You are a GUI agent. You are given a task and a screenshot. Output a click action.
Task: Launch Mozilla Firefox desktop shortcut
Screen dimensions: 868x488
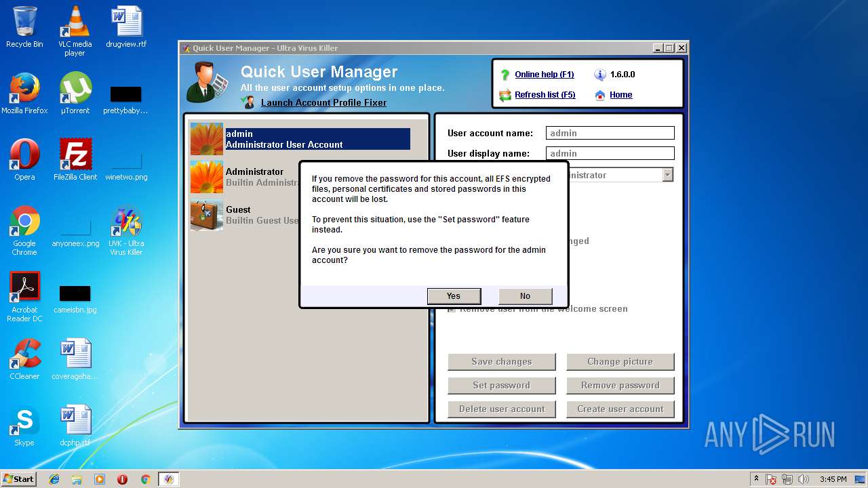pyautogui.click(x=24, y=94)
